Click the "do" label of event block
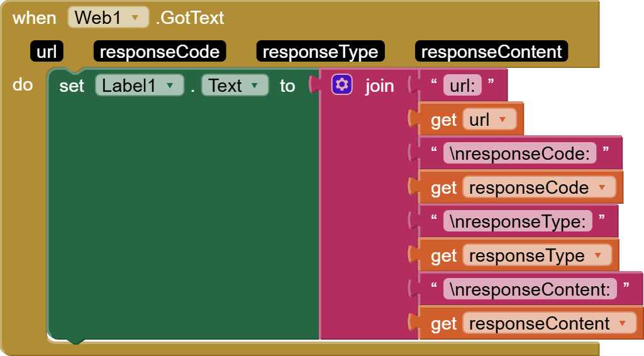This screenshot has width=644, height=356. pyautogui.click(x=23, y=84)
